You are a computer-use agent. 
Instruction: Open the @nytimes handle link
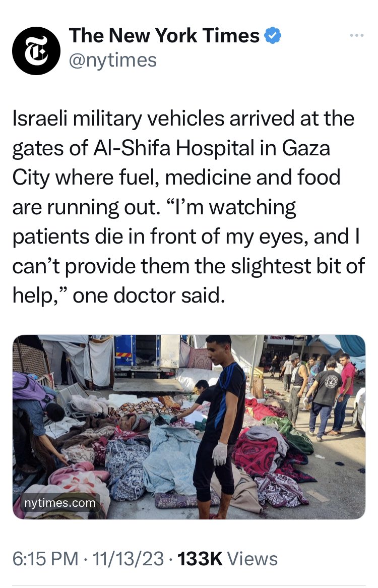tap(113, 60)
